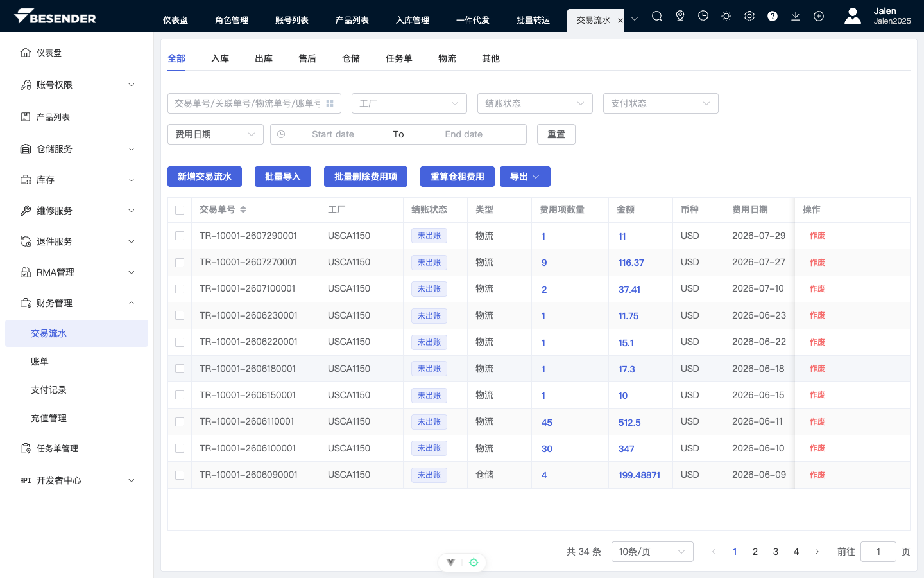The height and width of the screenshot is (578, 924).
Task: Collapse the 财务管理 sidebar menu
Action: coord(132,303)
